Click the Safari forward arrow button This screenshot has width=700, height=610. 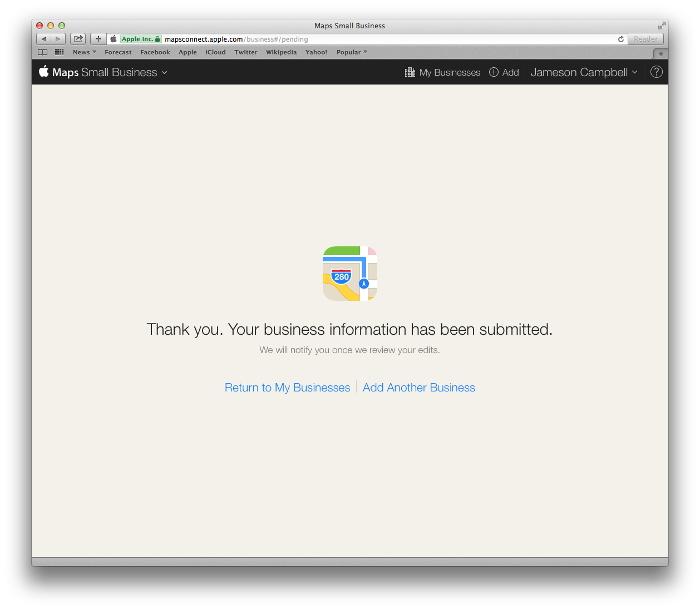coord(58,39)
